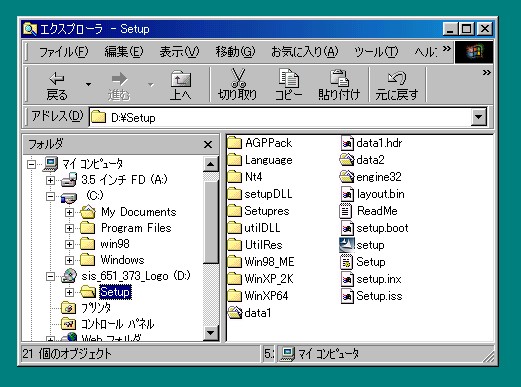Open the お気に入り(A) menu
Viewport: 521px width, 387px height.
304,52
